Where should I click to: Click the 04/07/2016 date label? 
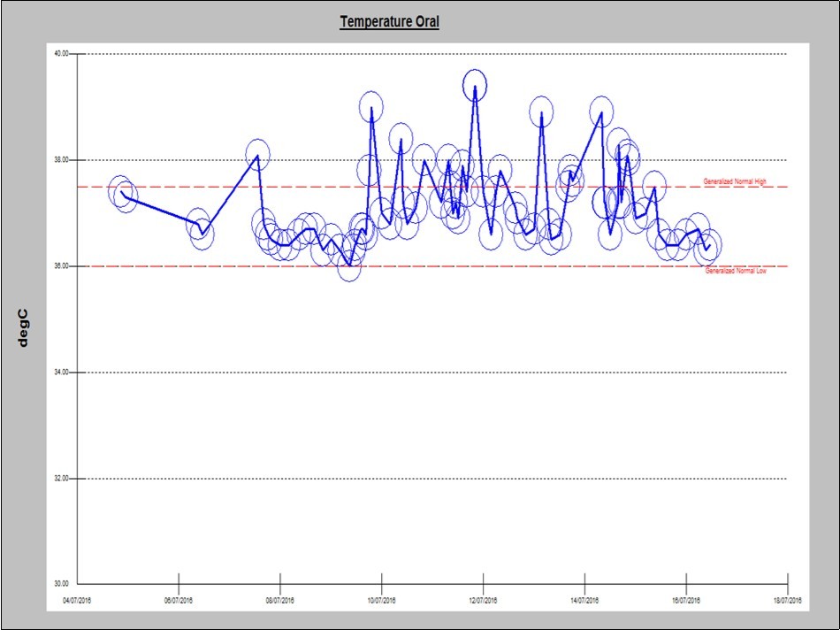coord(80,598)
